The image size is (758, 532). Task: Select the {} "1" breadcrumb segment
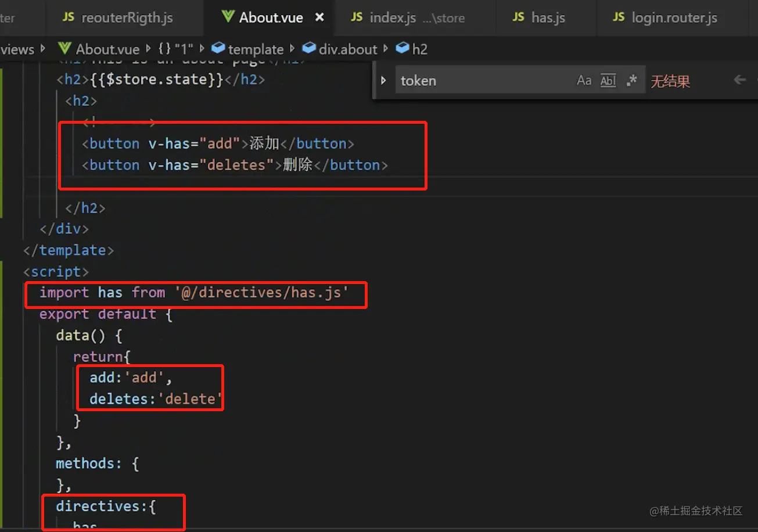tap(175, 49)
